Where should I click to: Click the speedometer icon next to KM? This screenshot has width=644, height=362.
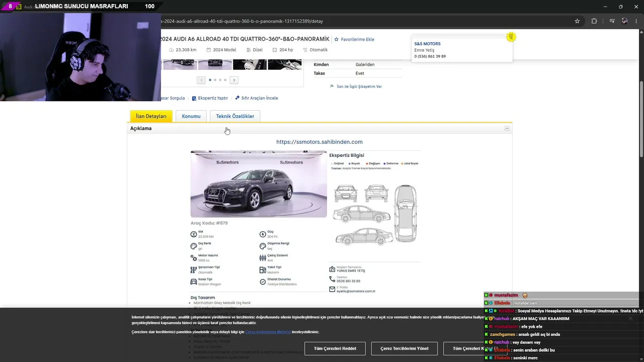click(194, 234)
